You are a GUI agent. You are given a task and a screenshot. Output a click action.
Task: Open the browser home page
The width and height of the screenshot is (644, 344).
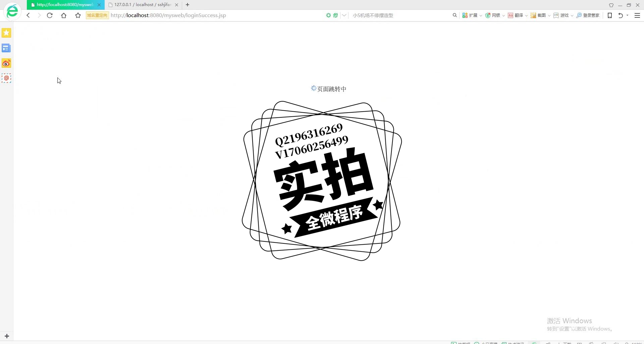click(x=64, y=15)
